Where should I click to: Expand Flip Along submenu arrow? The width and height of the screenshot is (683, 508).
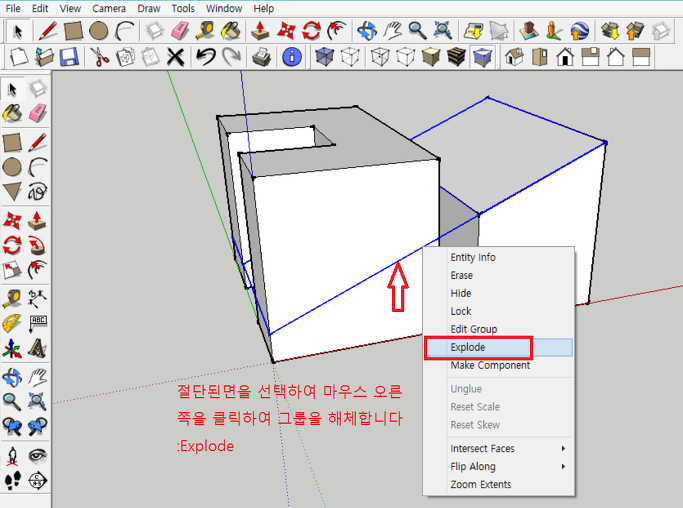coord(563,466)
